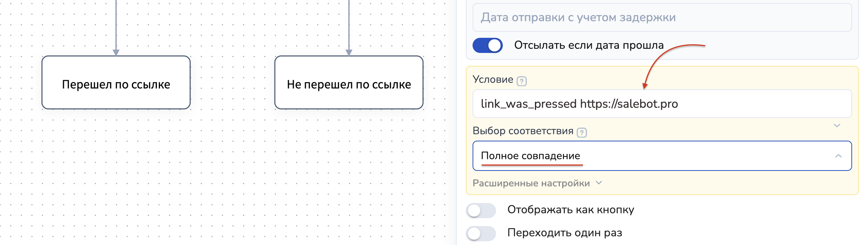
Task: Click the help icon beside Выбор соответствия
Action: click(582, 132)
